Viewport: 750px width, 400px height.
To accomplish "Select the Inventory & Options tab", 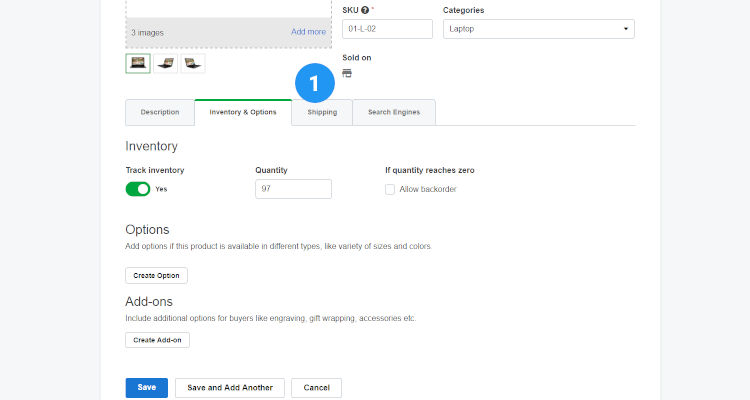I will pyautogui.click(x=243, y=112).
